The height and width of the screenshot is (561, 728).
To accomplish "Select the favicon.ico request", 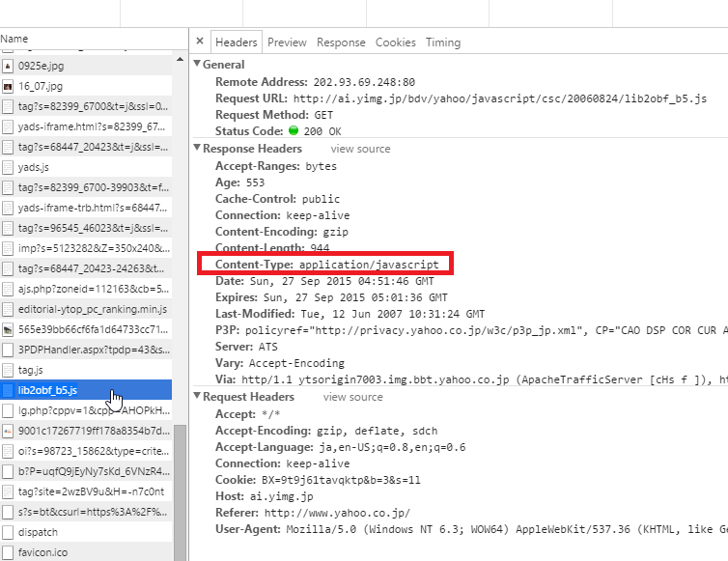I will point(86,552).
